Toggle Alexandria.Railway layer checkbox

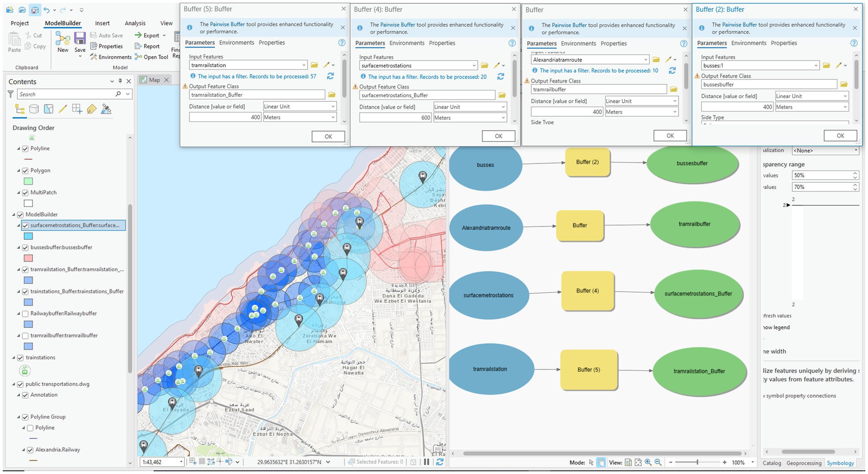(30, 450)
